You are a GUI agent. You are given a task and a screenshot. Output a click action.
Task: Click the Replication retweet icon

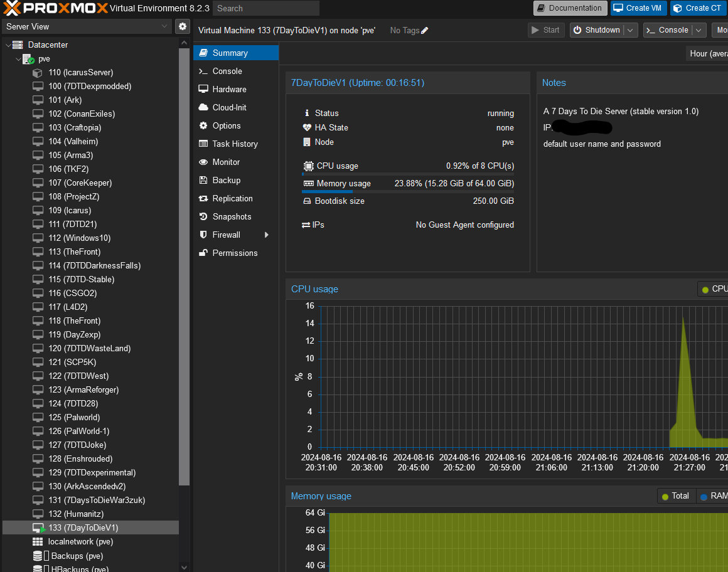pos(203,199)
